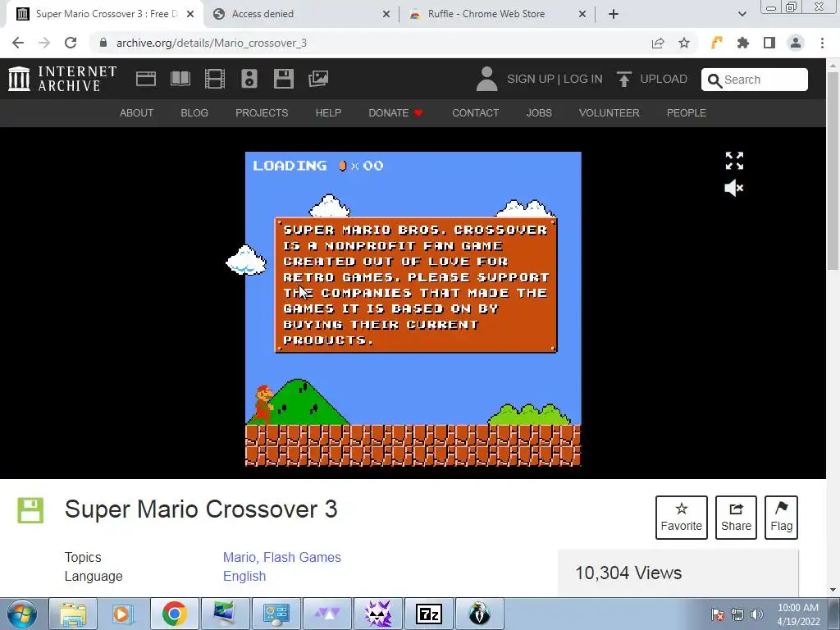Close the Access denied tab
This screenshot has width=840, height=630.
coord(386,15)
